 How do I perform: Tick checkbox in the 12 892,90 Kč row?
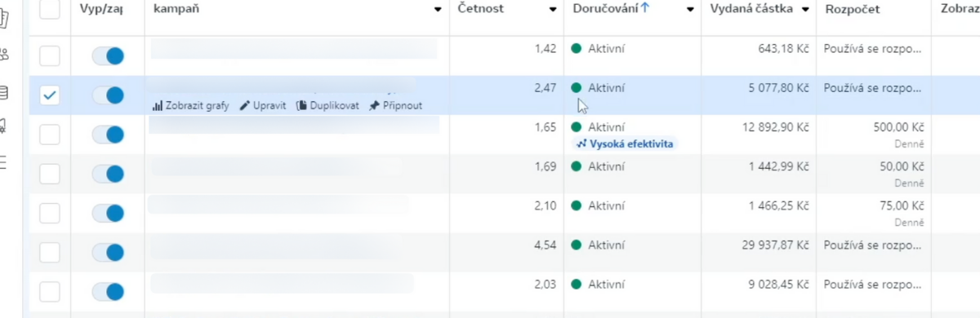pos(50,135)
